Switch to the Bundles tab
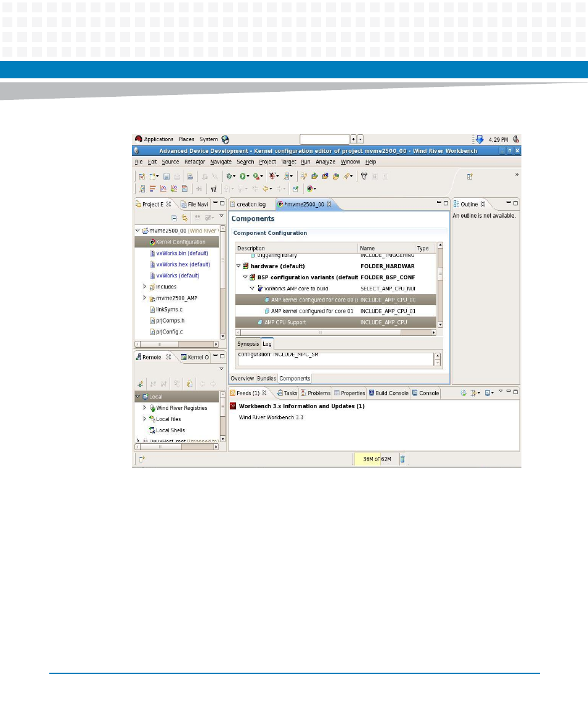Viewport: 588px width, 706px height. (266, 379)
